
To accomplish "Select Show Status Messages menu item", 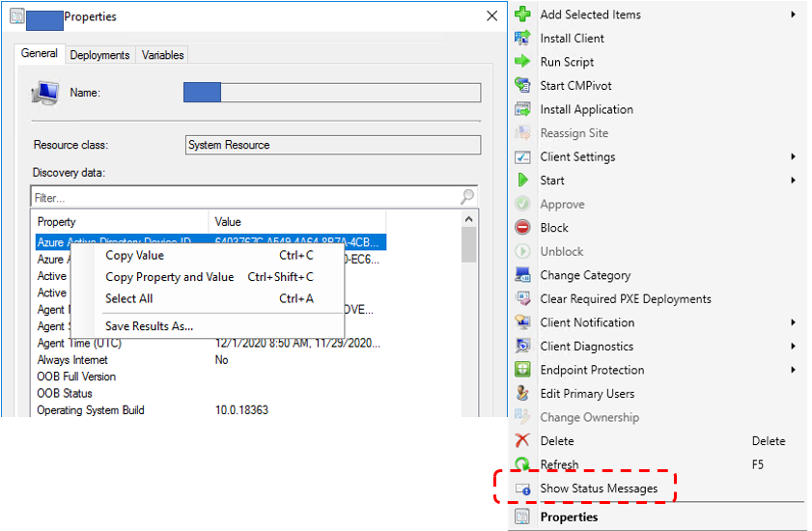I will coord(599,488).
